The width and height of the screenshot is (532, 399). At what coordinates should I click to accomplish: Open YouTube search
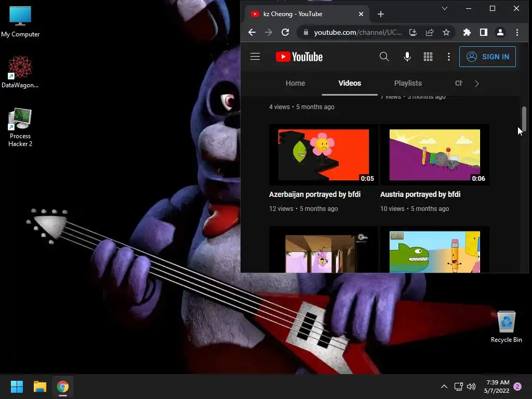(384, 56)
